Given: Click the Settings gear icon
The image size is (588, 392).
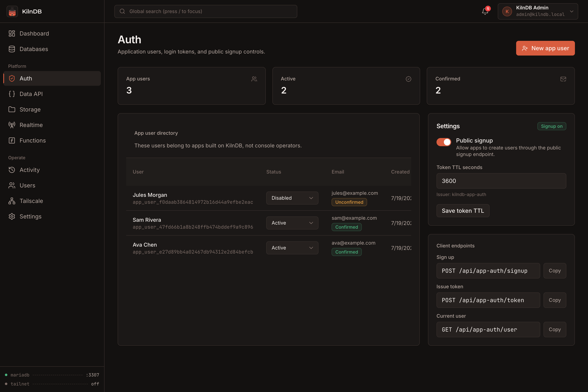Looking at the screenshot, I should [x=12, y=216].
